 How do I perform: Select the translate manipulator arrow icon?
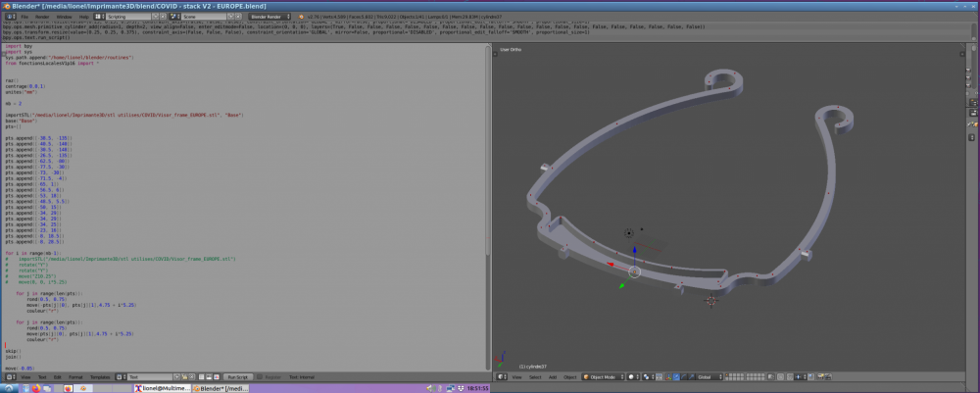pos(677,376)
